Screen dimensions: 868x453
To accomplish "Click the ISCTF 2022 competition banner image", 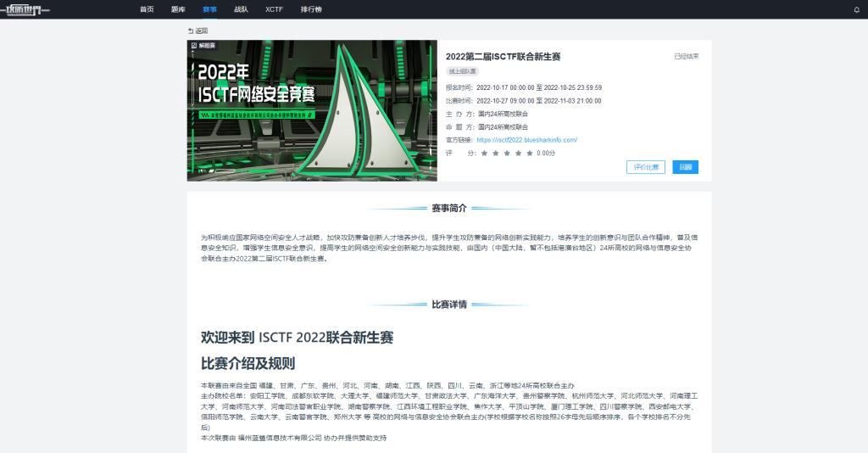I will [312, 110].
